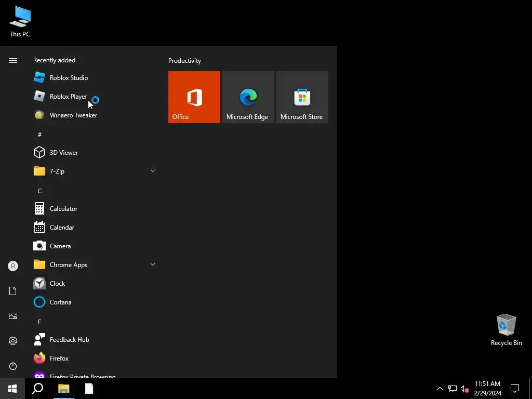532x399 pixels.
Task: Open the clock and date flyout
Action: pos(487,389)
